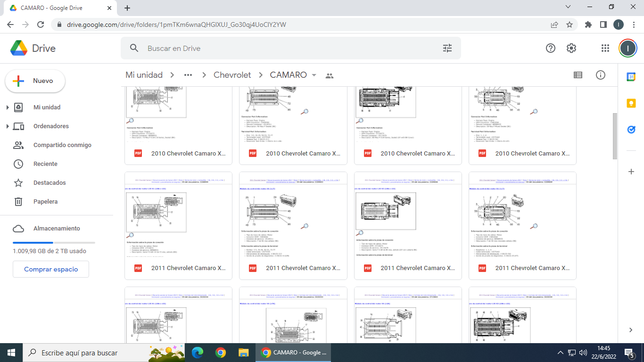Focus the Buscar en Drive field
This screenshot has width=644, height=362.
coord(290,48)
